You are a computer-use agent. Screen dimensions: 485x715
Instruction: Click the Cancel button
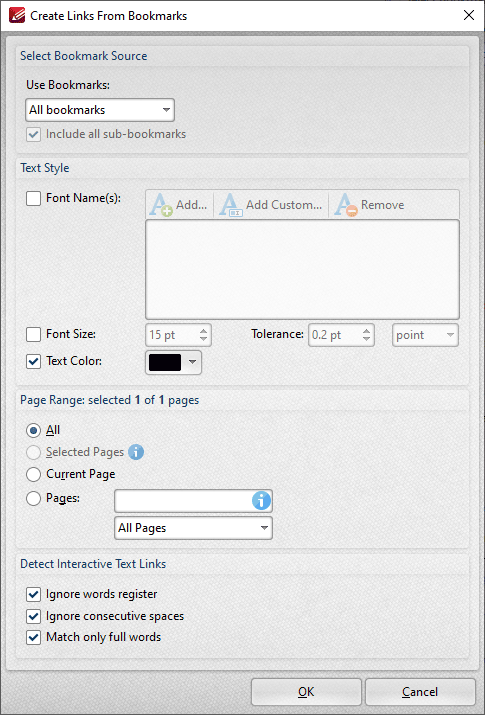point(420,692)
